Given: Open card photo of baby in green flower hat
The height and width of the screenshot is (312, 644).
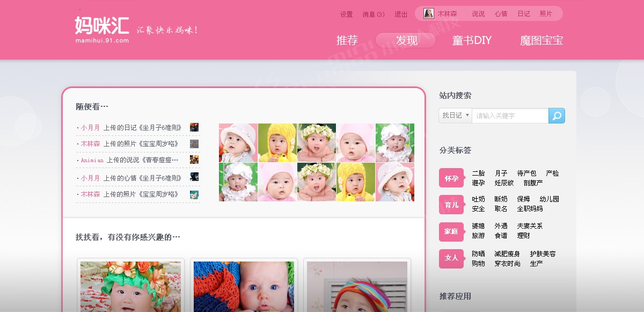Looking at the screenshot, I should (x=130, y=286).
